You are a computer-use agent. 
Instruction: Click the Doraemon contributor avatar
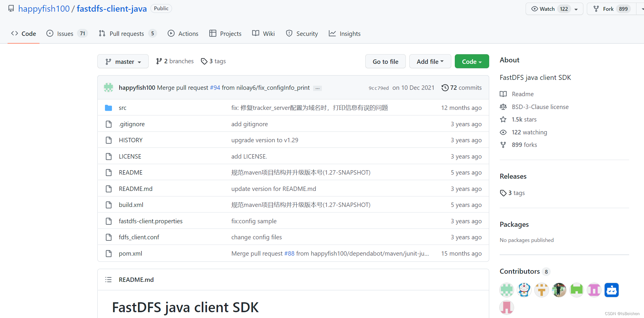coord(524,290)
